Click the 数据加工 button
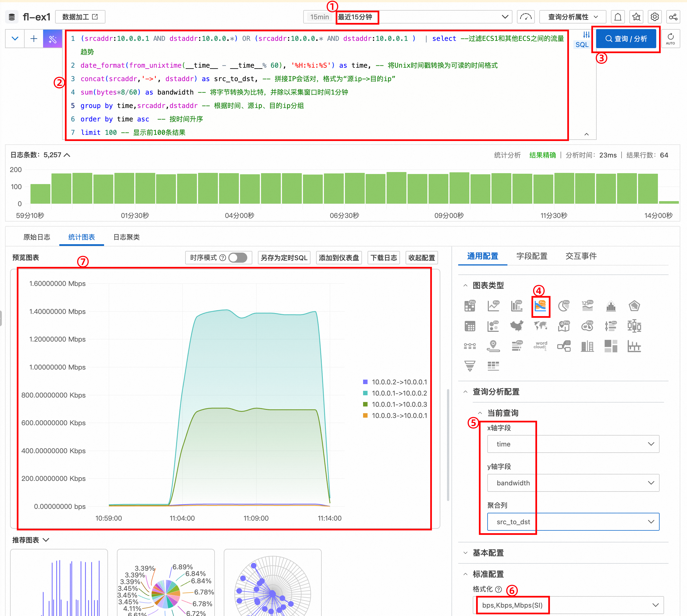The height and width of the screenshot is (616, 687). pos(80,17)
